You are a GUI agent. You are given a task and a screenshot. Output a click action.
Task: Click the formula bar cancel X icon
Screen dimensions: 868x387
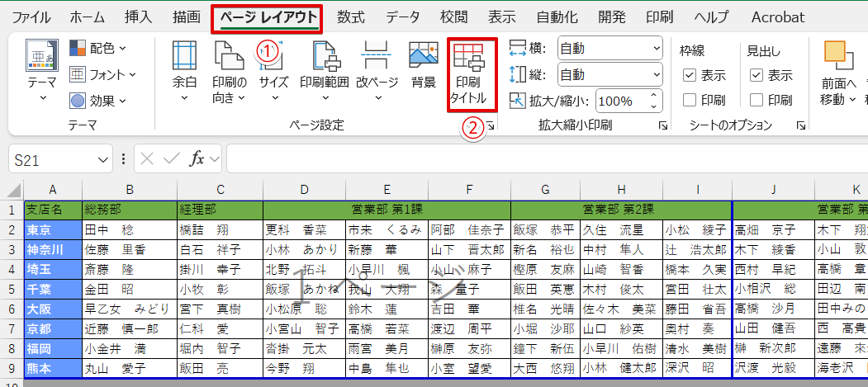tap(147, 159)
